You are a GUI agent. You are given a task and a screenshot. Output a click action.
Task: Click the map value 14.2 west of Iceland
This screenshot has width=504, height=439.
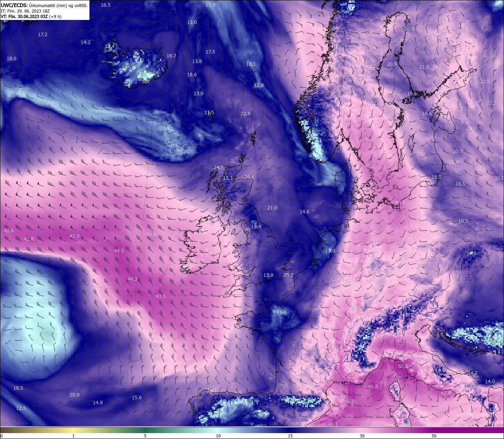(85, 42)
